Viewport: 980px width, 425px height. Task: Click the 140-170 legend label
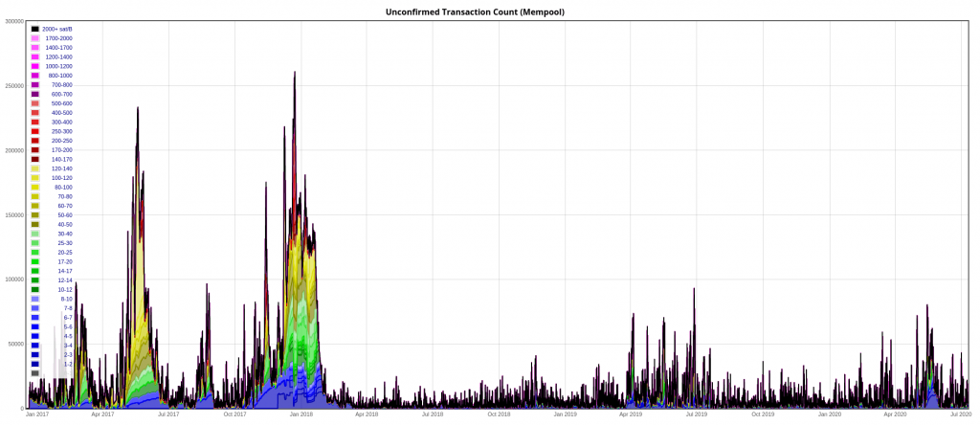tap(59, 159)
